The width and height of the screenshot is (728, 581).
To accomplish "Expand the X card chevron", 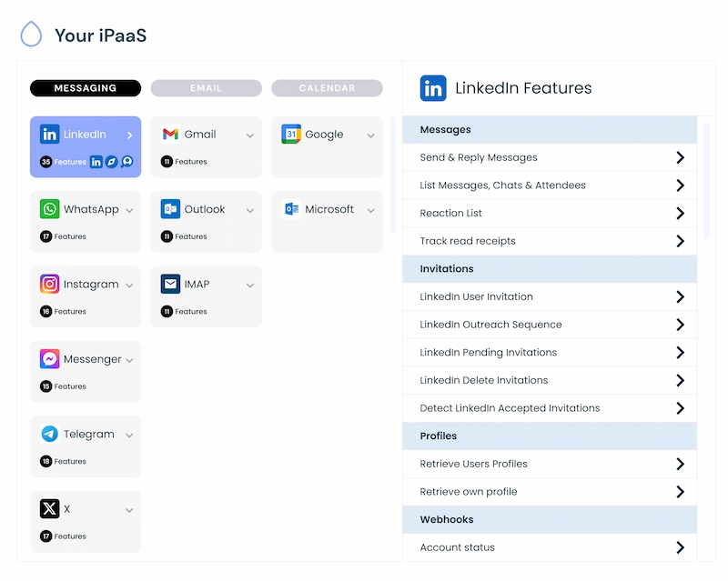I will [x=129, y=510].
